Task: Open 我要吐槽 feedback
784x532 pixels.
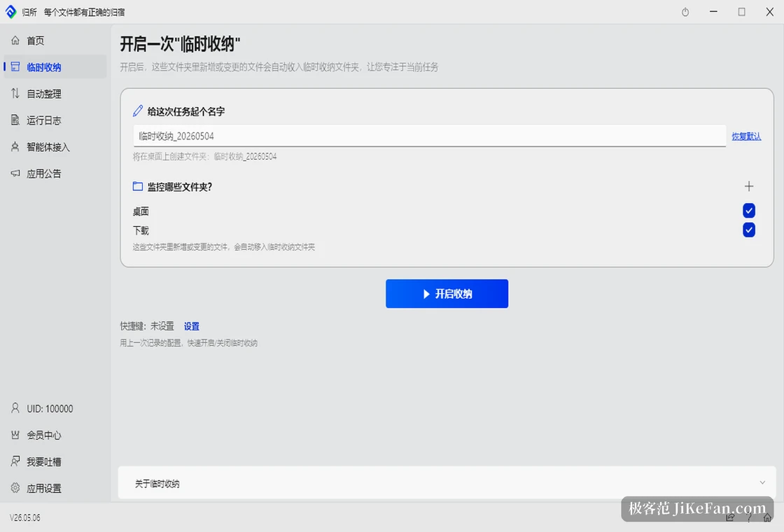Action: (55, 461)
